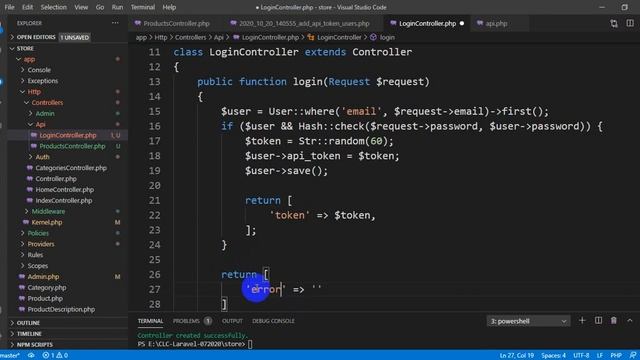
Task: Expand the Policies folder
Action: pyautogui.click(x=38, y=233)
